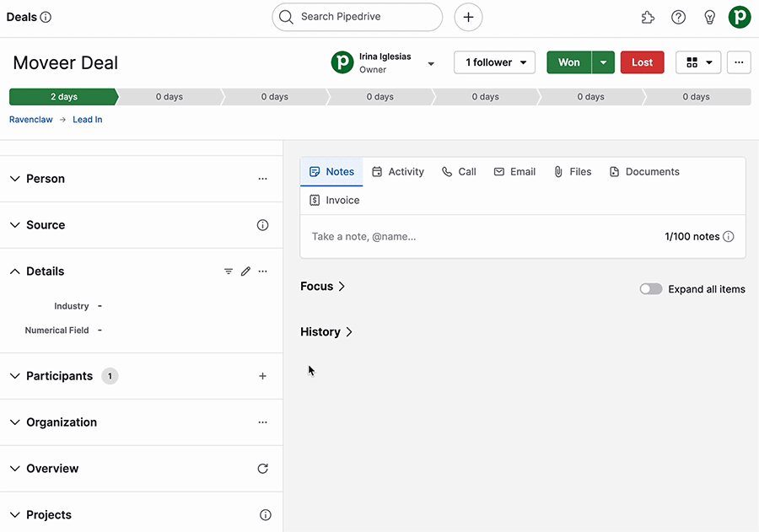Image resolution: width=759 pixels, height=532 pixels.
Task: Click the Search Pipedrive field
Action: pyautogui.click(x=357, y=17)
